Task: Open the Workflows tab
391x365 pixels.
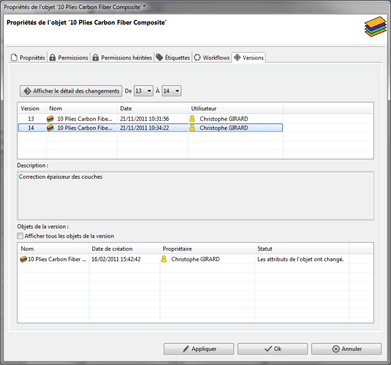Action: pyautogui.click(x=212, y=58)
